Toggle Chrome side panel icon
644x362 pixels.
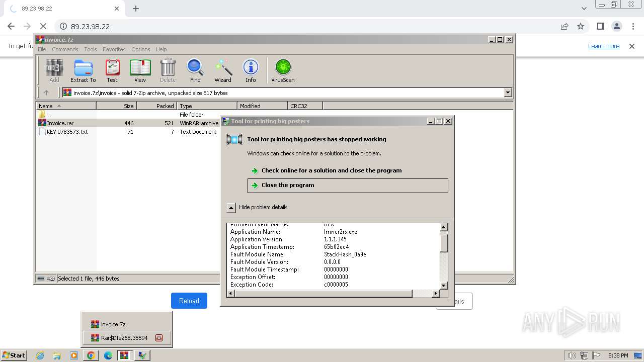point(600,26)
